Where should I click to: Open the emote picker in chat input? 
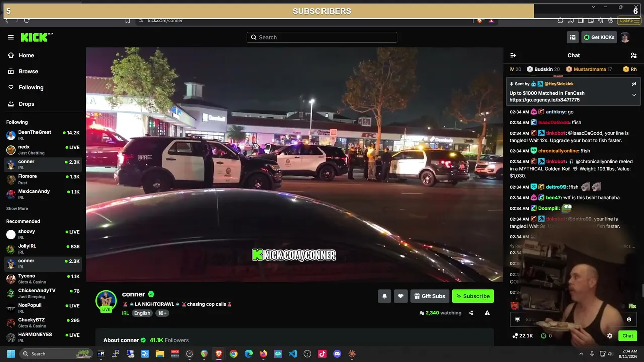tap(629, 319)
